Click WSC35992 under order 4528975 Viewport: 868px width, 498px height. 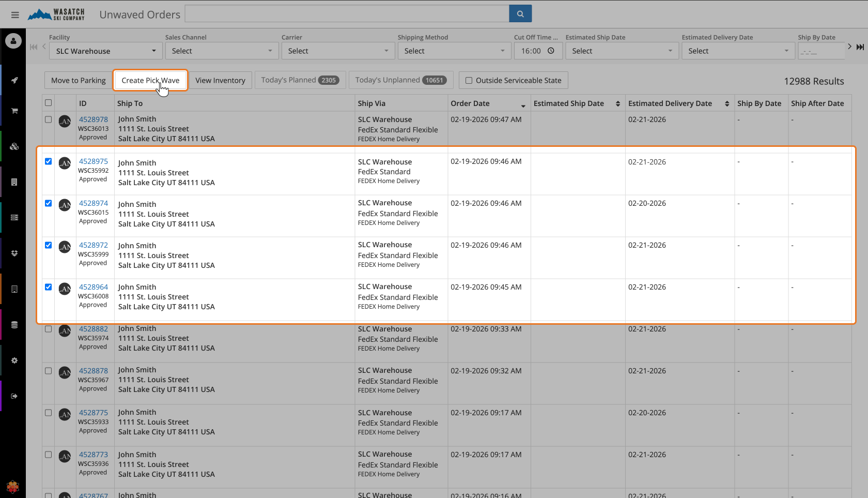[94, 171]
